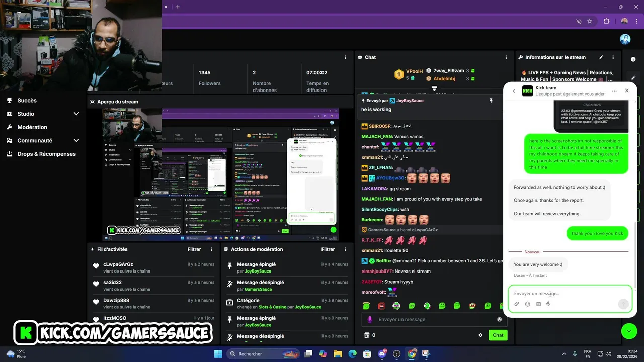Image resolution: width=644 pixels, height=362 pixels.
Task: Open Fil d'activités panel options menu
Action: 211,249
